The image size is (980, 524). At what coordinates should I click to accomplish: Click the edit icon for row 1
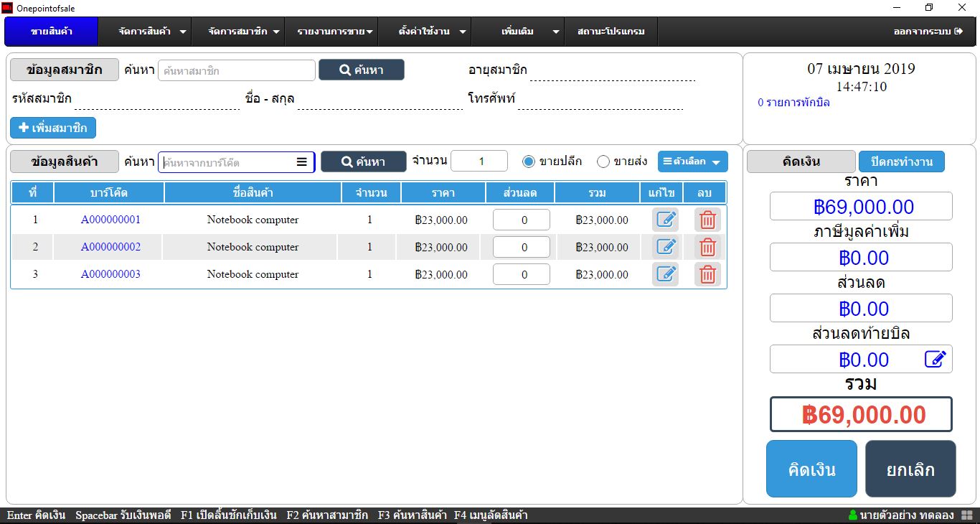(x=665, y=220)
